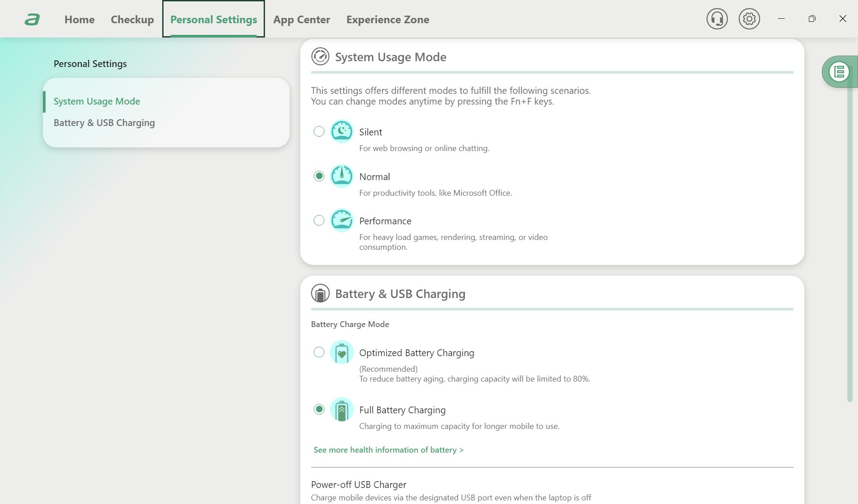Open See more health information link
The image size is (858, 504).
click(x=388, y=450)
